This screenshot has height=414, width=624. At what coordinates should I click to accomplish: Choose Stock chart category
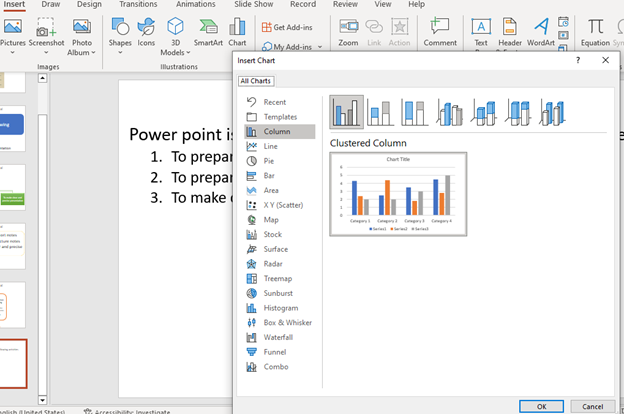pyautogui.click(x=279, y=234)
